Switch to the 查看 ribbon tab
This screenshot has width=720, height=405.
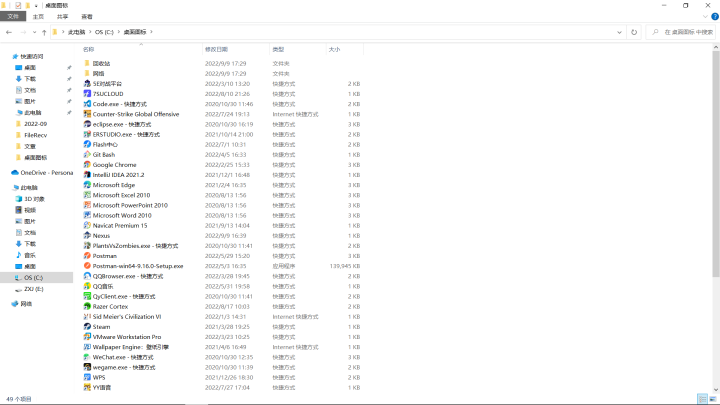[87, 17]
